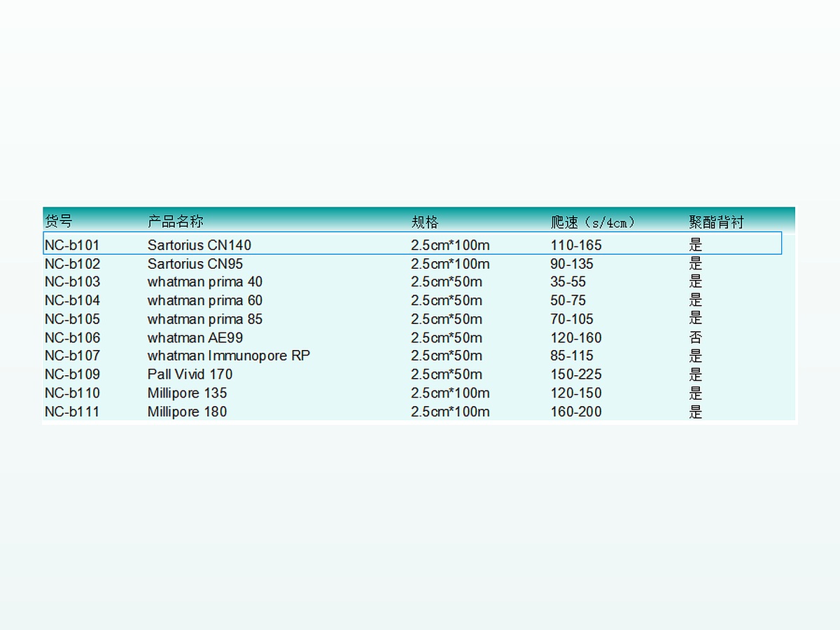Click product name Sartorius CN140
This screenshot has width=840, height=630.
coord(199,245)
